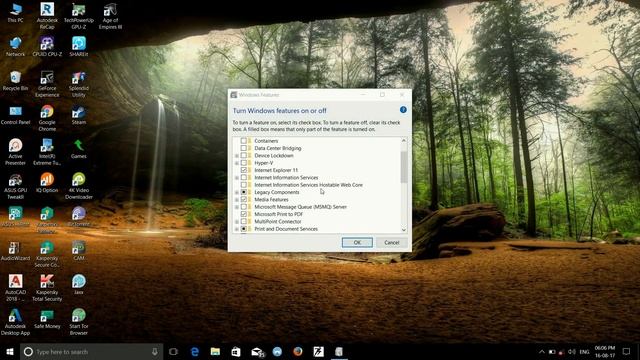640x360 pixels.
Task: Open TechPowerUp GPU-Z desktop icon
Action: (79, 16)
